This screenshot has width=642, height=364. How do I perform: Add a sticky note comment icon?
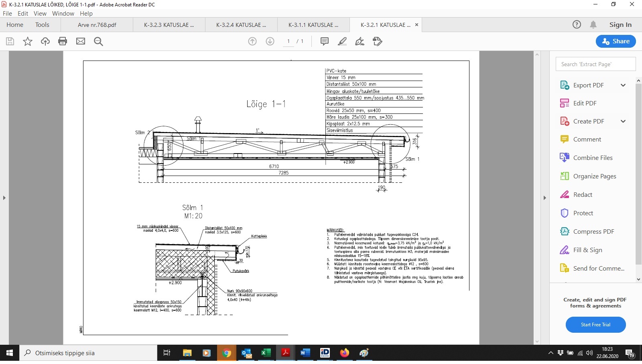pyautogui.click(x=325, y=41)
